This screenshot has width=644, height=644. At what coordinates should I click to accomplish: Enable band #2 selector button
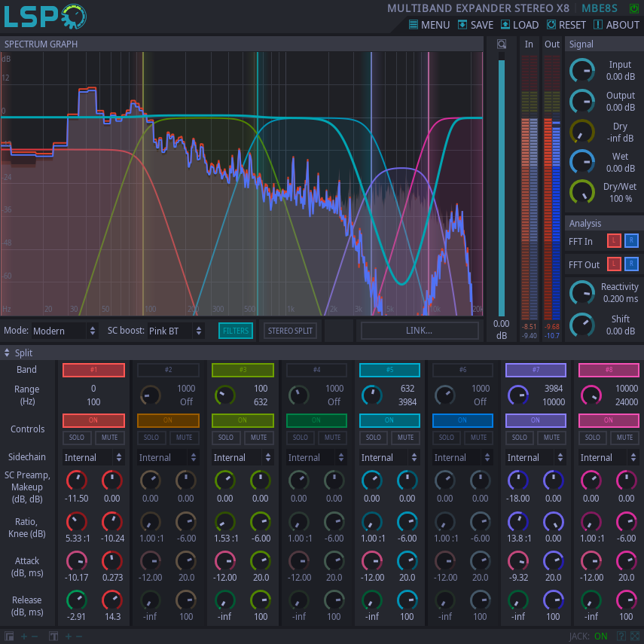tap(169, 370)
